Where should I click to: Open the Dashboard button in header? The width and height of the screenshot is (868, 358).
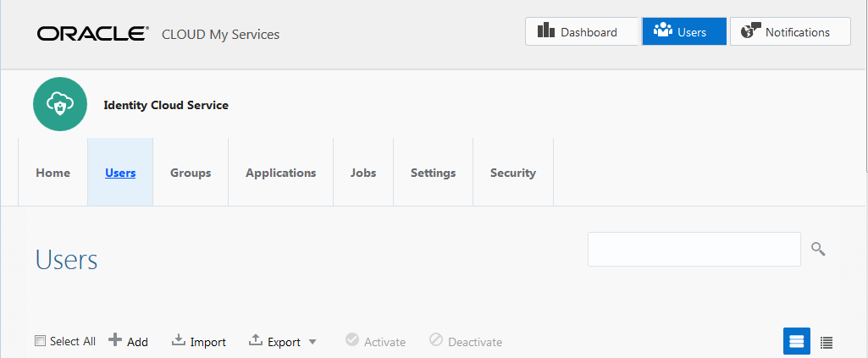pos(581,31)
